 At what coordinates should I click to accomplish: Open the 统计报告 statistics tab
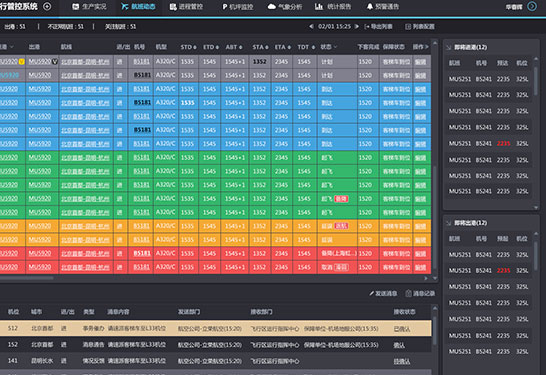(333, 7)
